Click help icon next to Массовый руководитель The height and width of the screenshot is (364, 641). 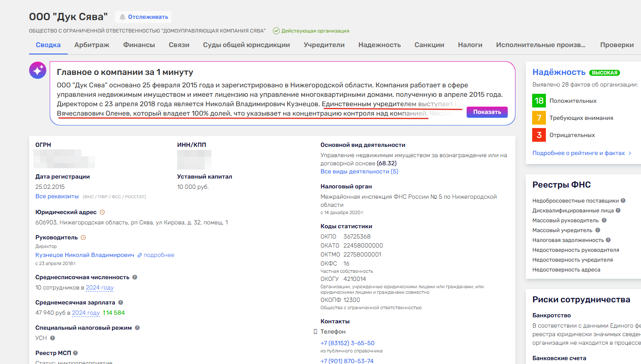604,221
